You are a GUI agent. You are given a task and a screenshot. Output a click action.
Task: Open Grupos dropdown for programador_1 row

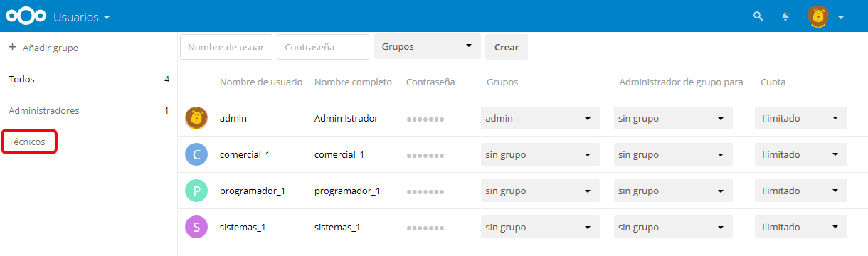(x=540, y=191)
